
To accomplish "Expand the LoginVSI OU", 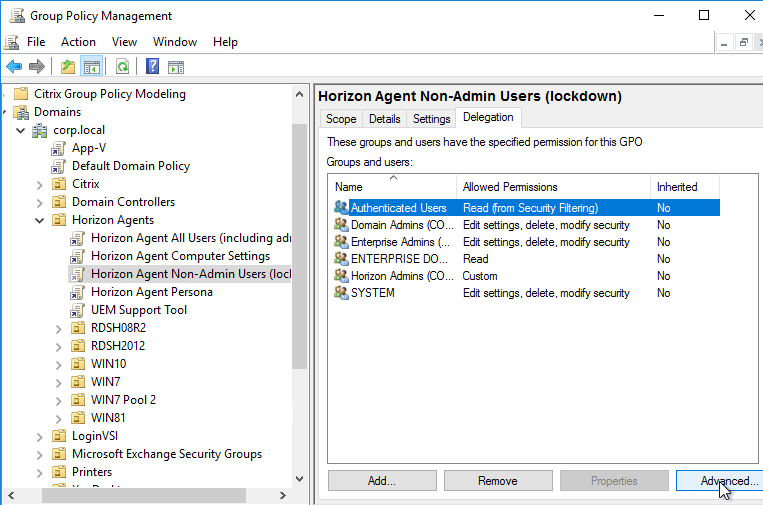I will coord(39,436).
